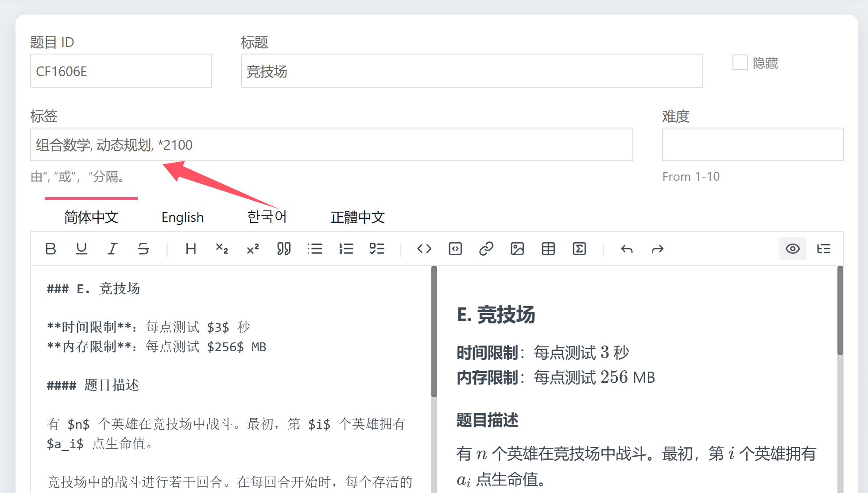Check the 隐藏 hidden checkbox
The image size is (868, 493).
coord(740,62)
